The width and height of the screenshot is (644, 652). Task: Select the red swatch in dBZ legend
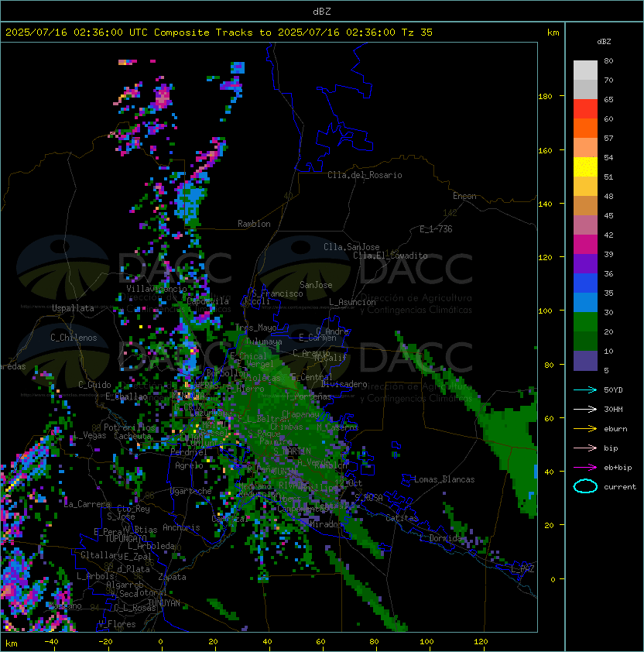pyautogui.click(x=585, y=109)
